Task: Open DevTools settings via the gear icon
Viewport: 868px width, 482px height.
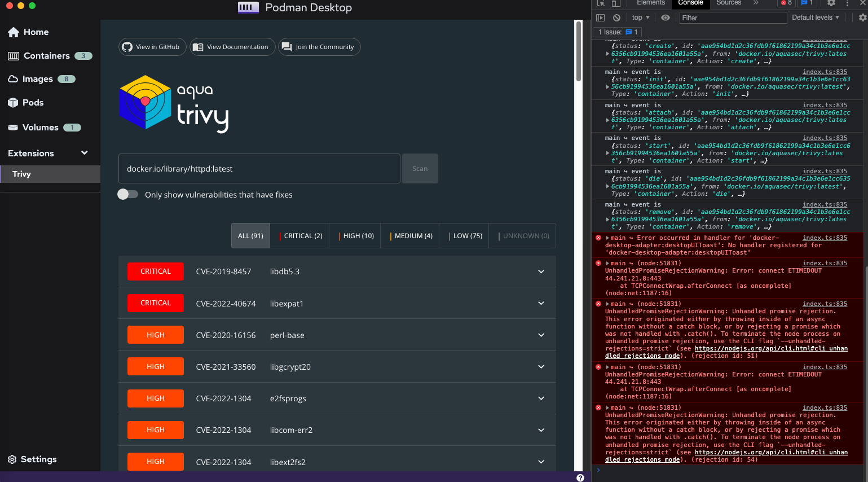Action: tap(831, 3)
